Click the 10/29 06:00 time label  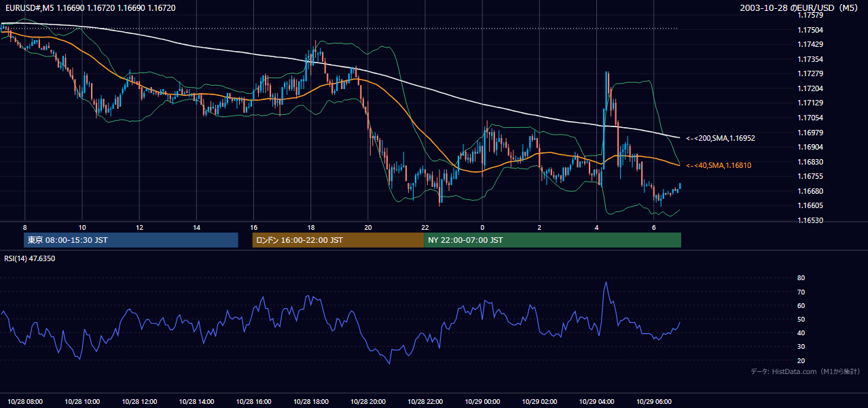click(653, 402)
